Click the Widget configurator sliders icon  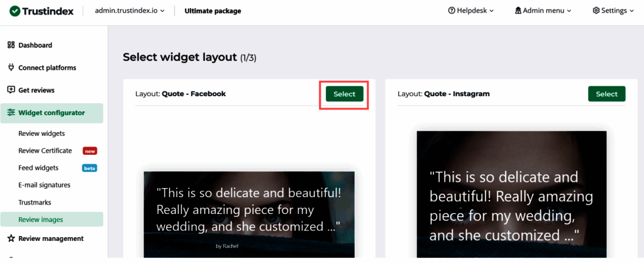coord(11,113)
